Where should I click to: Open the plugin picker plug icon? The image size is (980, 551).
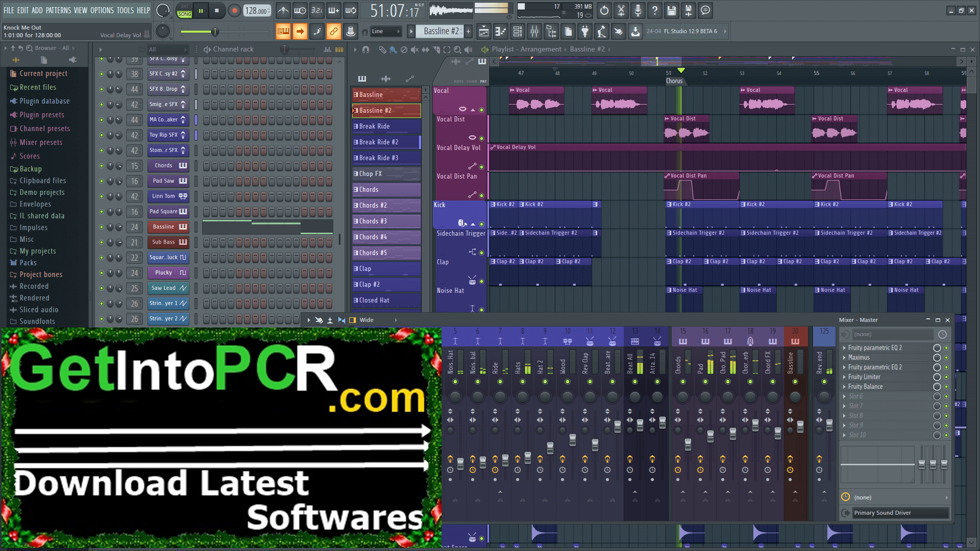click(x=585, y=32)
